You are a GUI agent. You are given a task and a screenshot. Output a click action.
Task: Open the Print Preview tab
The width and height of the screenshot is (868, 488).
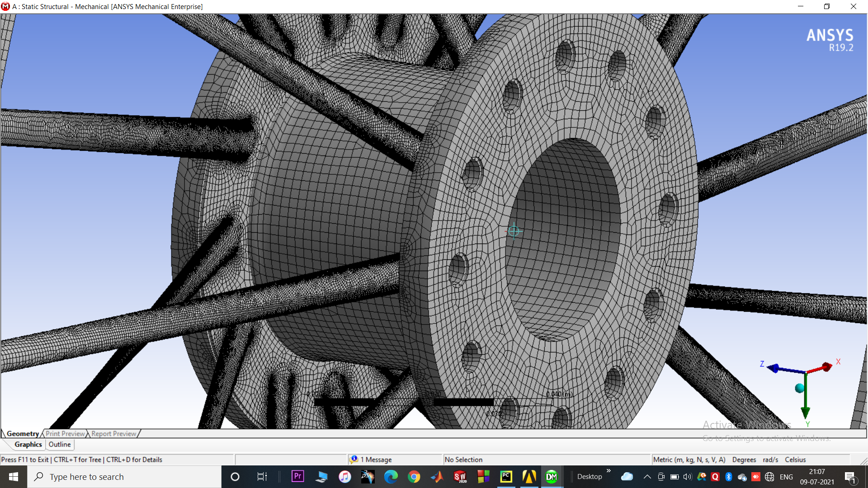(65, 434)
